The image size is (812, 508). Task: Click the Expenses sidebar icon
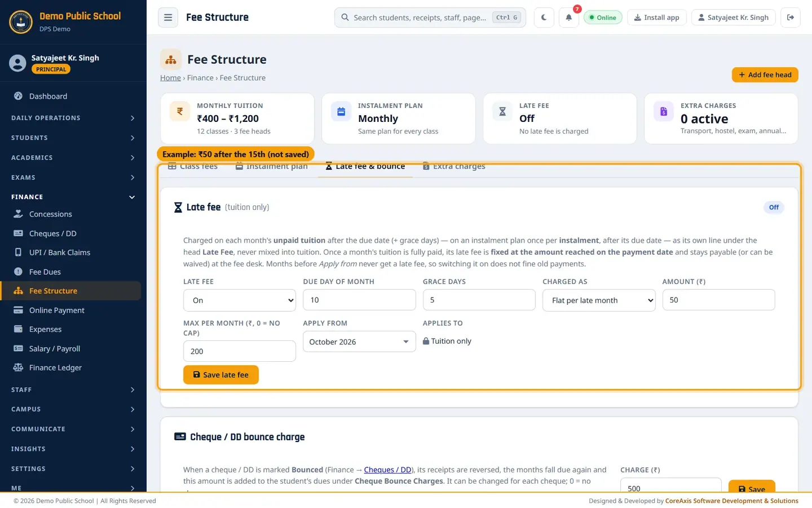(18, 330)
